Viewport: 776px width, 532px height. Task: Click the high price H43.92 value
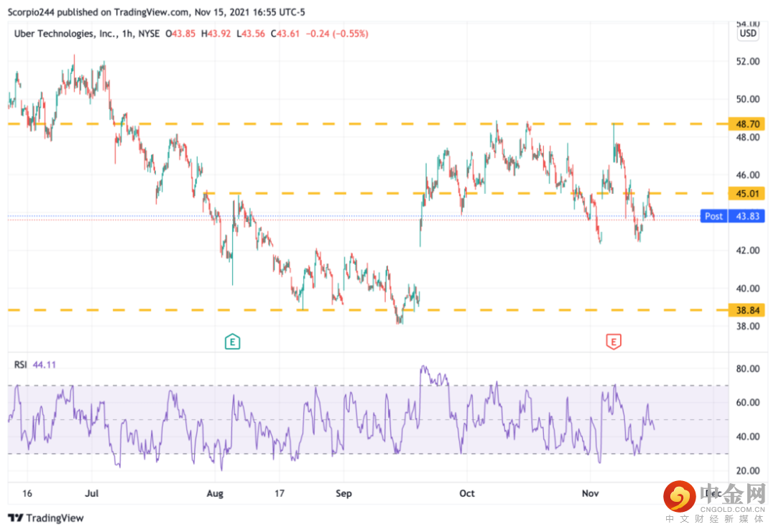pos(216,34)
